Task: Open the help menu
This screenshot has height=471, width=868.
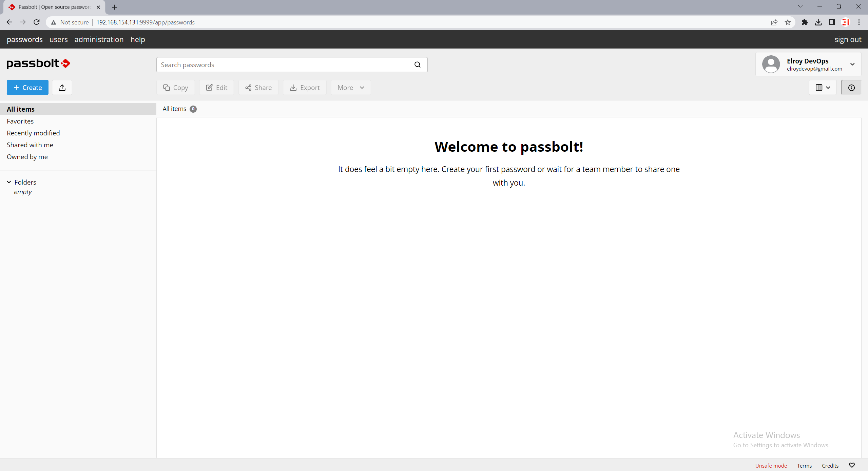Action: pyautogui.click(x=138, y=39)
